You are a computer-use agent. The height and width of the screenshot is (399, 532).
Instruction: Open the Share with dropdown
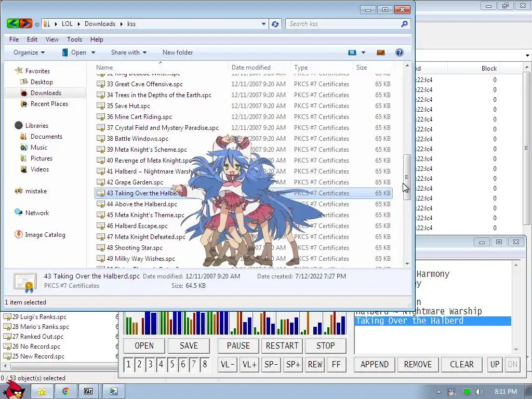(129, 52)
